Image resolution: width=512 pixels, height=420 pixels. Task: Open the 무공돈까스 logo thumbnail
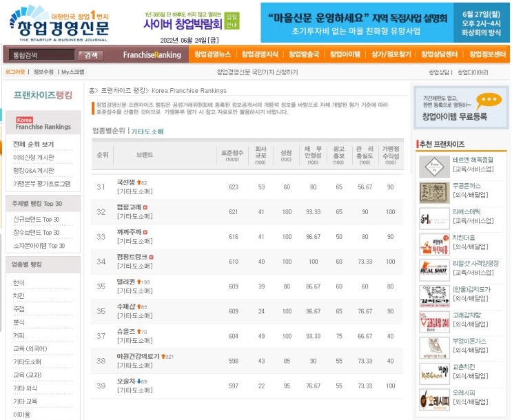pyautogui.click(x=434, y=193)
